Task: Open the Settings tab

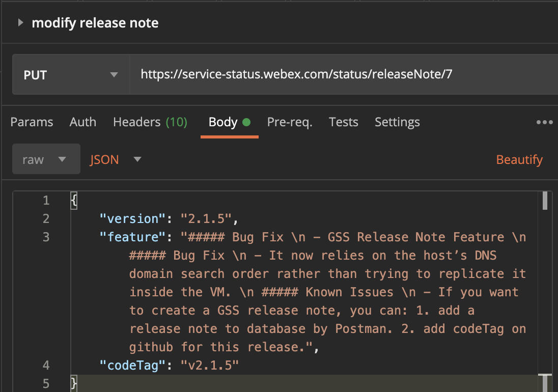Action: (397, 122)
